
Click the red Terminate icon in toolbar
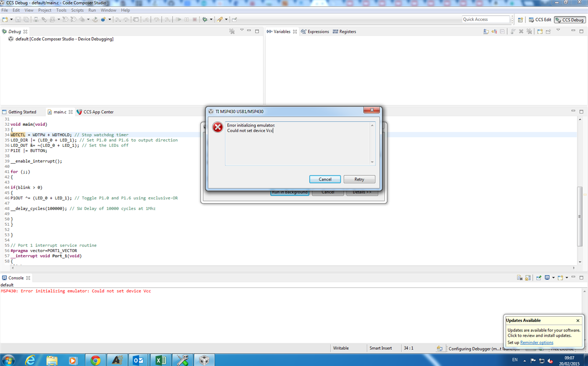(195, 20)
